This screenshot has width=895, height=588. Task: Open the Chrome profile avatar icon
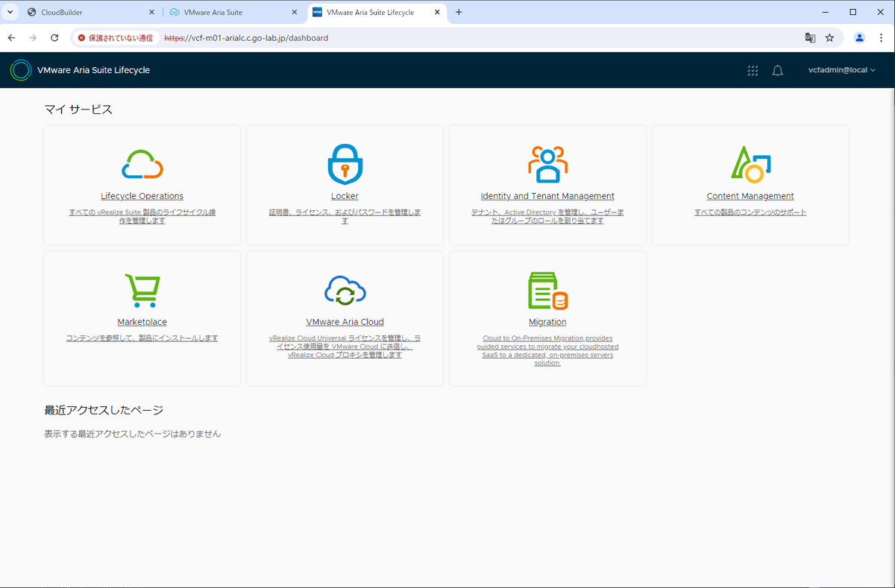[859, 37]
